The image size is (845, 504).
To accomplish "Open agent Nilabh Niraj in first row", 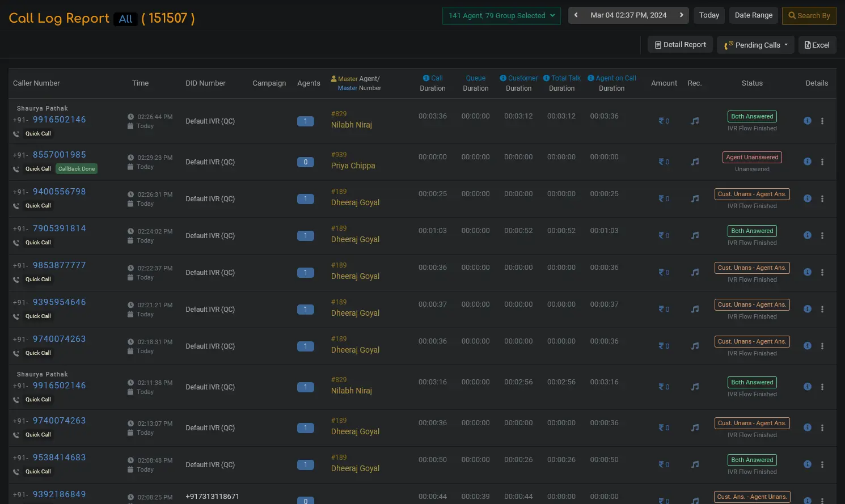I will (352, 125).
